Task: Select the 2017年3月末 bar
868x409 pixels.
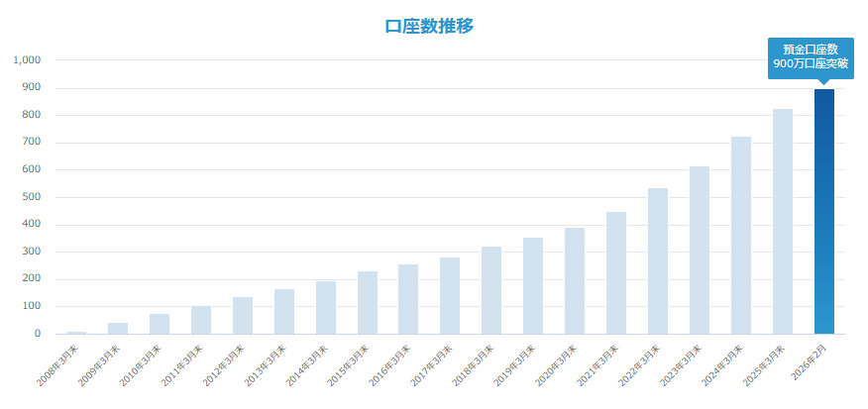Action: coord(450,295)
